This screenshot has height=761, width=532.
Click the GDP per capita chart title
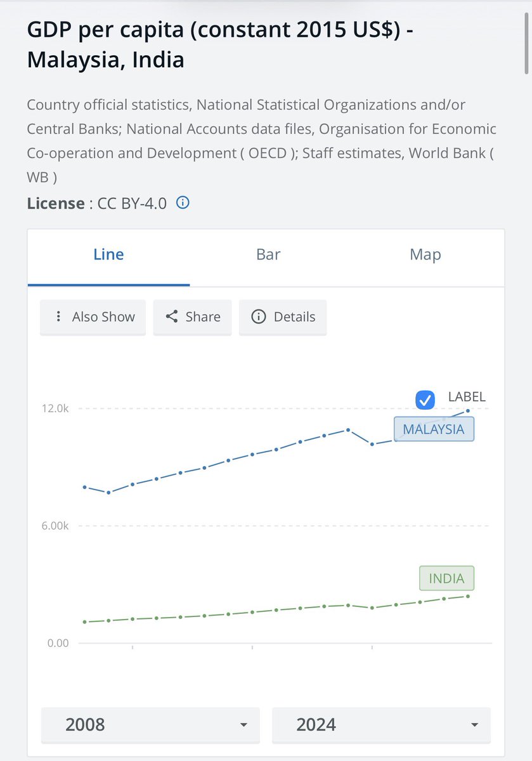[x=220, y=45]
